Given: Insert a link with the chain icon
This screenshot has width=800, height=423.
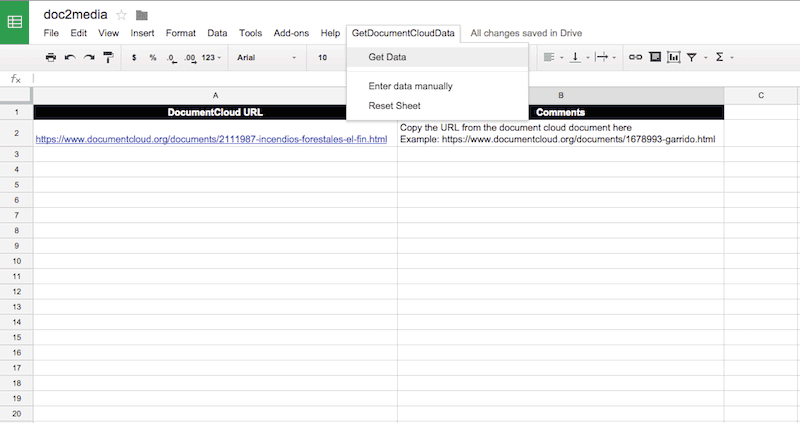Looking at the screenshot, I should pos(635,57).
